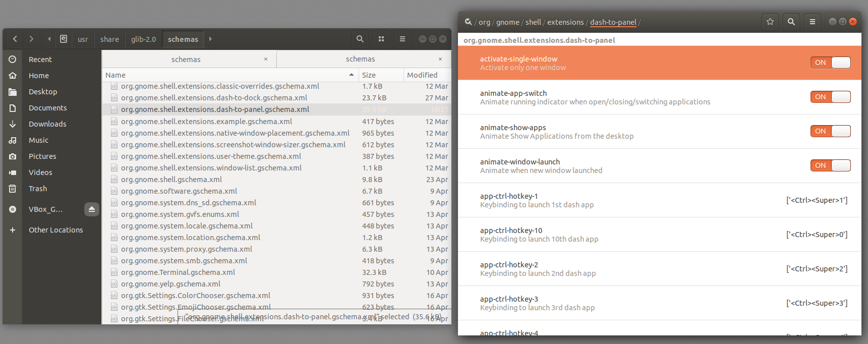Switch Files to grid view
The height and width of the screenshot is (344, 868).
click(381, 39)
